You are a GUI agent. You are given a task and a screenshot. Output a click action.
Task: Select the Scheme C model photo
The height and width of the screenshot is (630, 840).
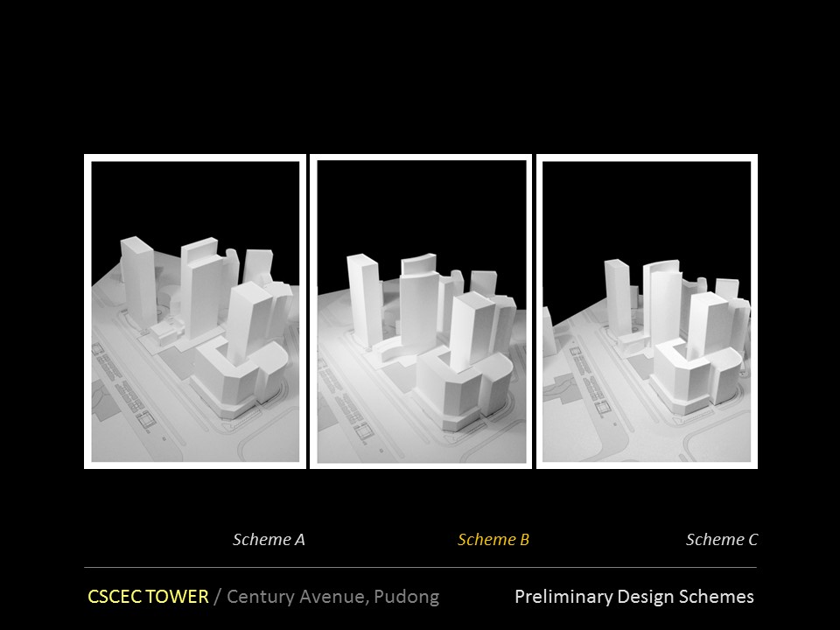[647, 311]
